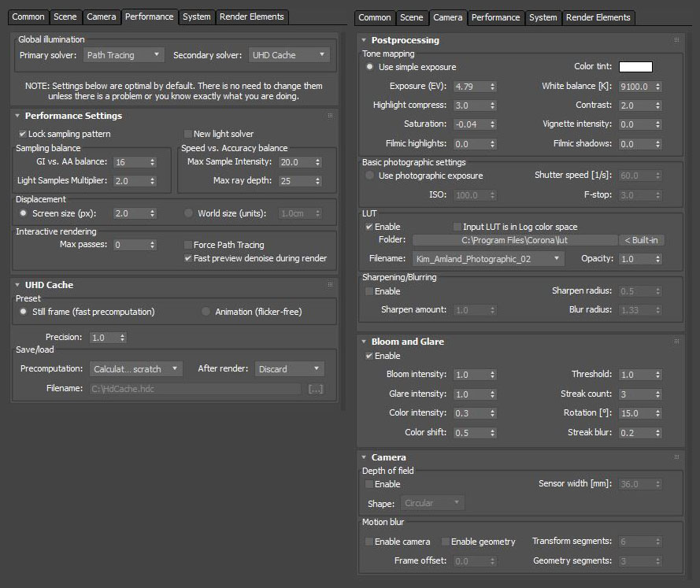Click the Streak count spinner arrows
The image size is (700, 588).
click(x=657, y=394)
